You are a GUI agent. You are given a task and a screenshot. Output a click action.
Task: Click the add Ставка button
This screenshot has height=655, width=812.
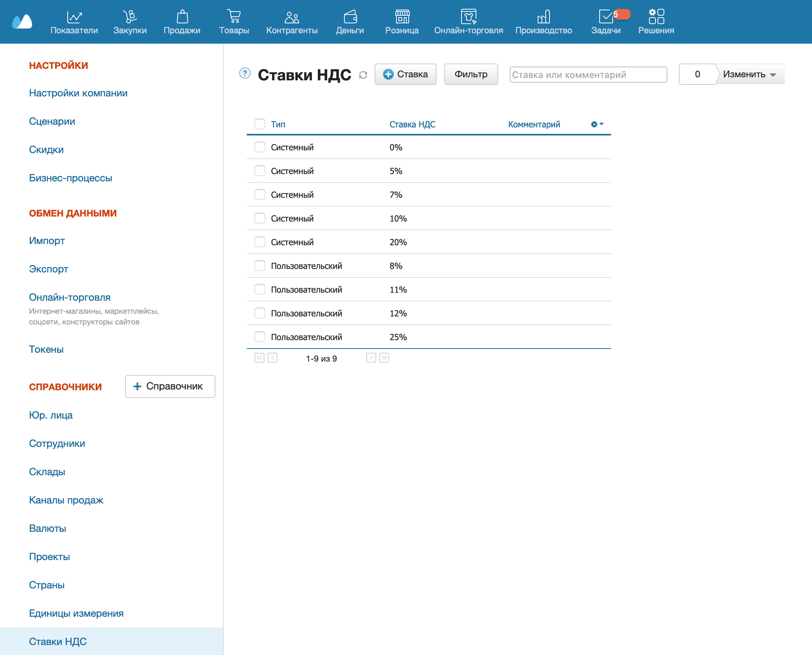[x=405, y=74]
